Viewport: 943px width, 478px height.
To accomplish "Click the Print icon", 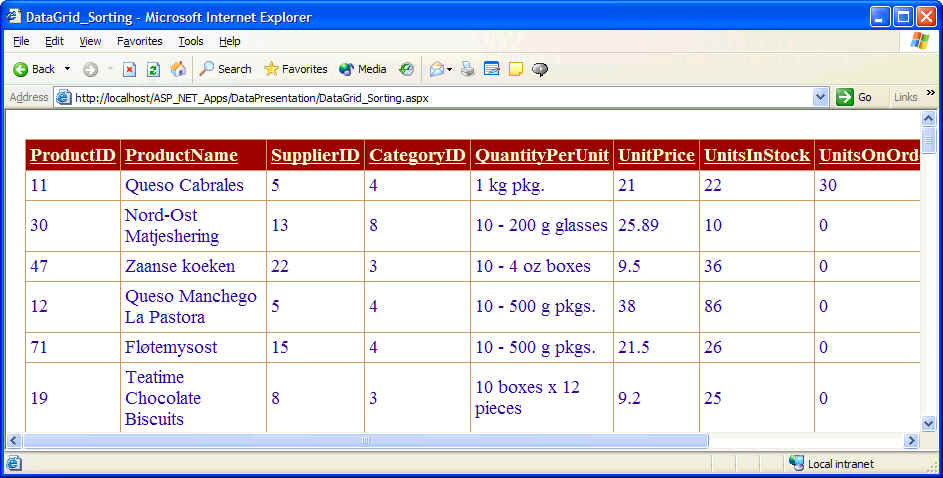I will pyautogui.click(x=467, y=69).
